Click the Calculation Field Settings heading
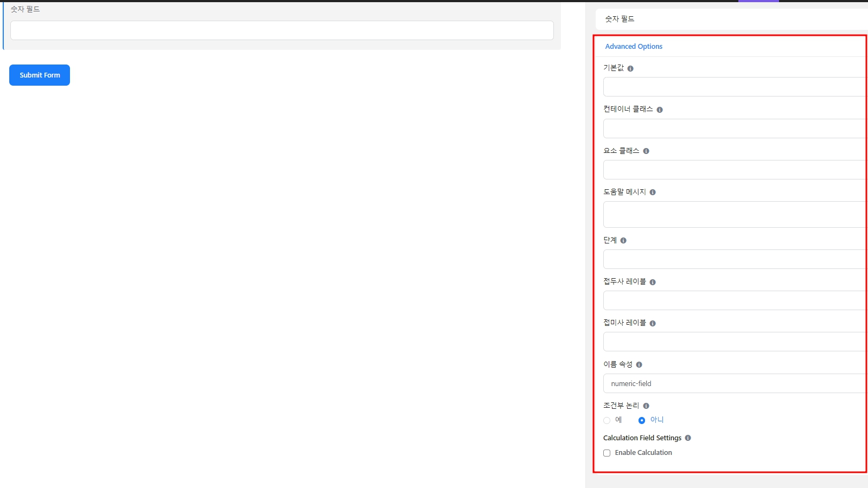This screenshot has width=868, height=488. tap(642, 438)
